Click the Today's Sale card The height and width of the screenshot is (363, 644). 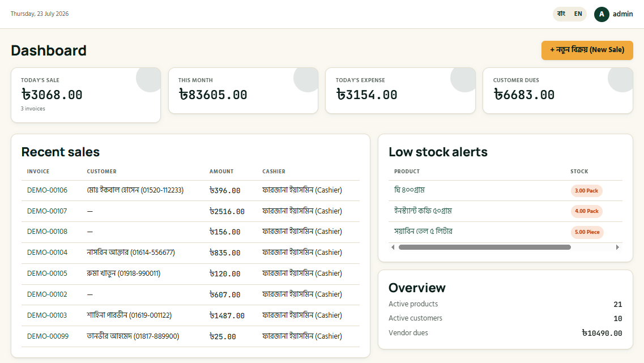point(86,95)
